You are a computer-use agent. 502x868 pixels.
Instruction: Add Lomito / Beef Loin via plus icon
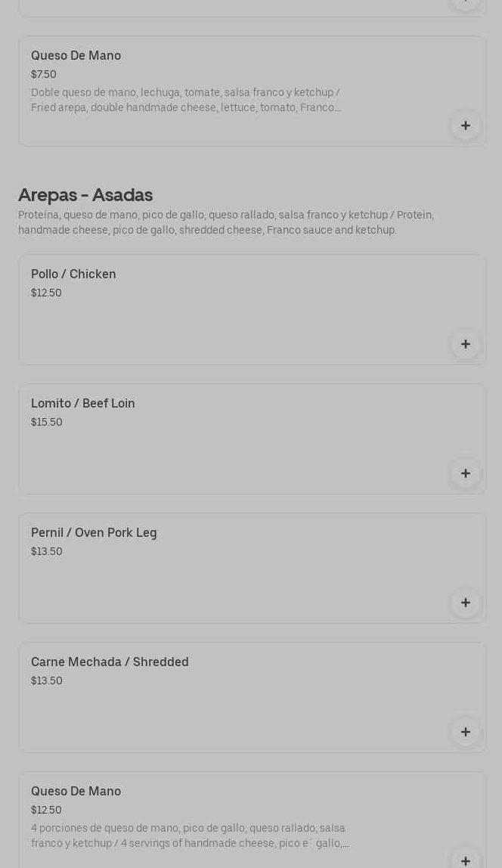pos(465,473)
